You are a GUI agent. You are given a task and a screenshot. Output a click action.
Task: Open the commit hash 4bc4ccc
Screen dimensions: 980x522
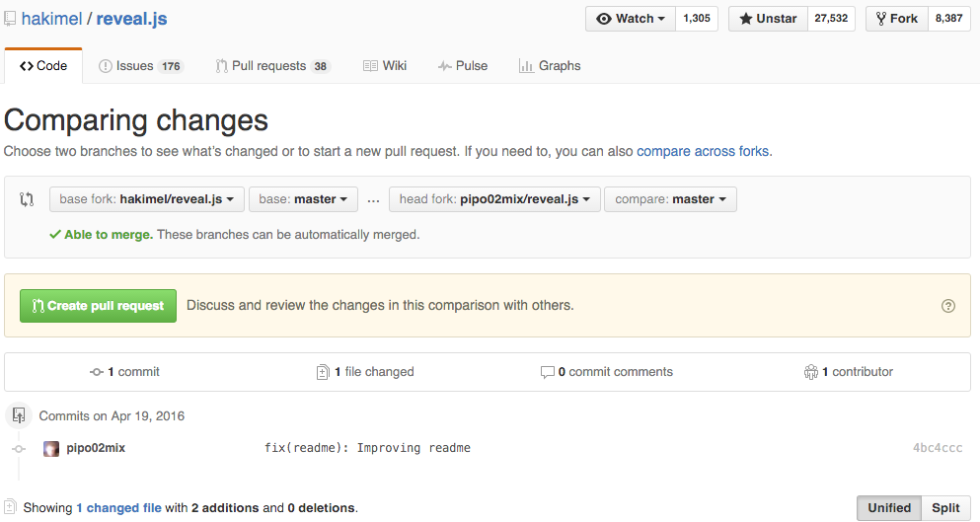tap(938, 448)
